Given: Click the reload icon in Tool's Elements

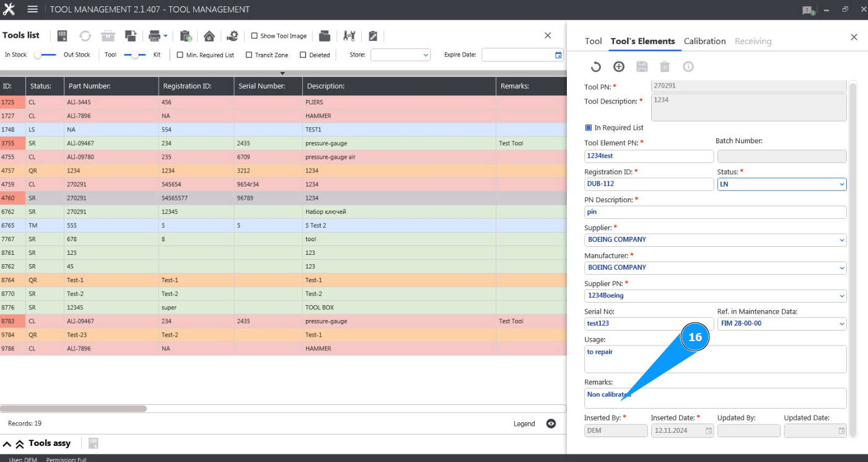Looking at the screenshot, I should click(x=595, y=67).
